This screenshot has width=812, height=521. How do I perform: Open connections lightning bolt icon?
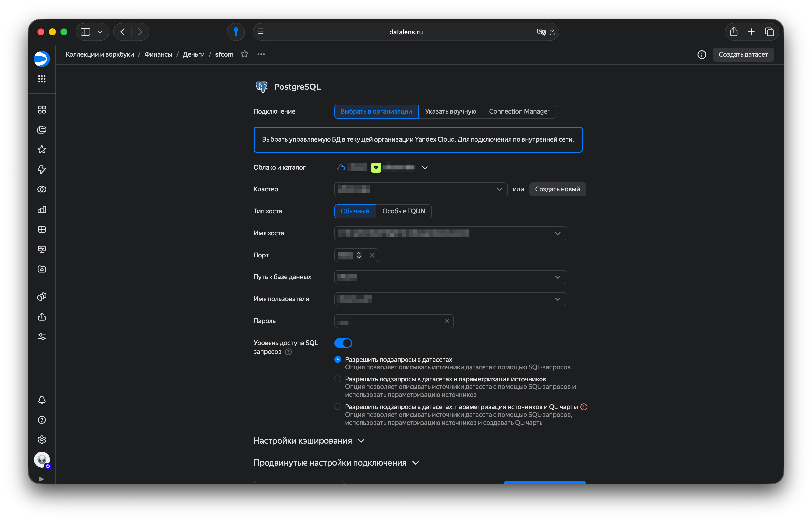42,170
